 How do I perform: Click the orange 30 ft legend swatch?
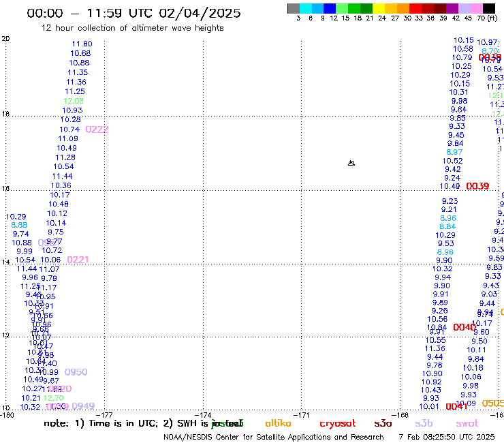pos(403,8)
